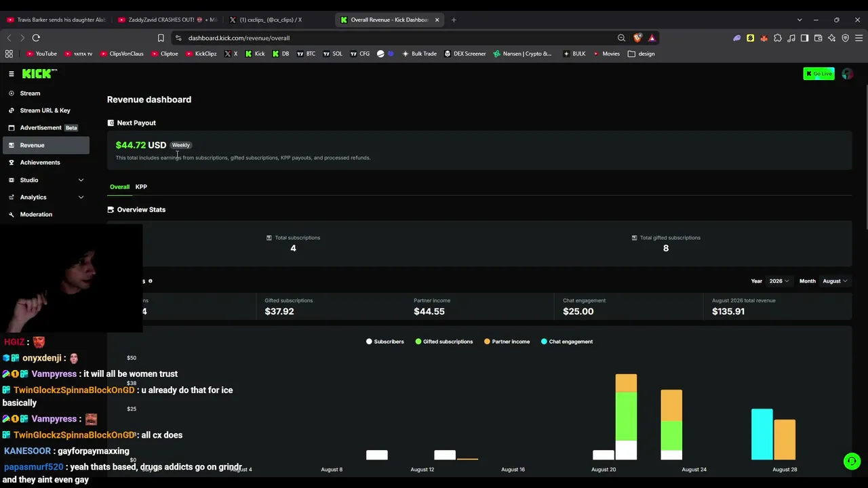Open the media control music note icon
The height and width of the screenshot is (488, 868).
(x=791, y=38)
